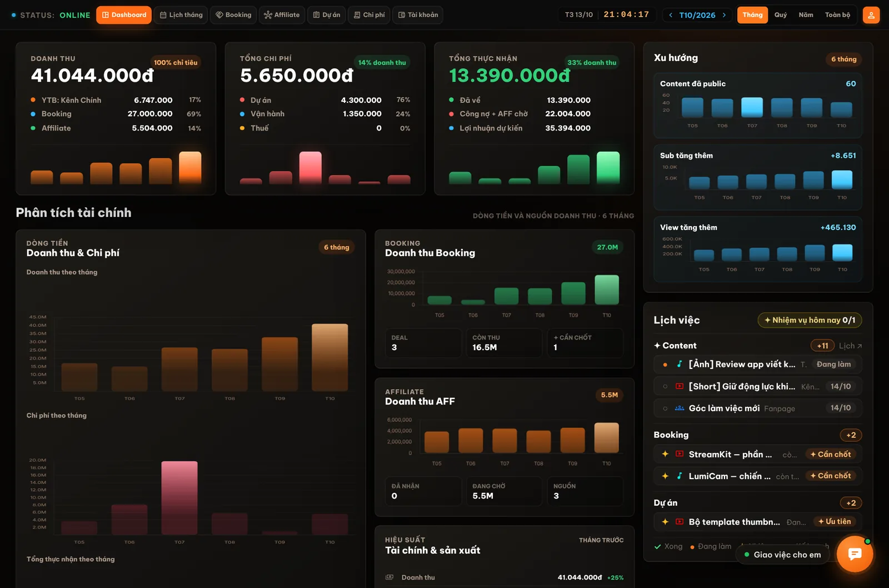889x588 pixels.
Task: Open the Lịch tháng calendar tab
Action: coord(181,15)
